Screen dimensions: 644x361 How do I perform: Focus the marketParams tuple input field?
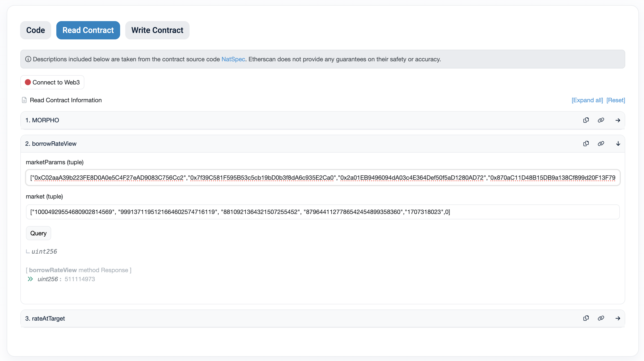[323, 178]
